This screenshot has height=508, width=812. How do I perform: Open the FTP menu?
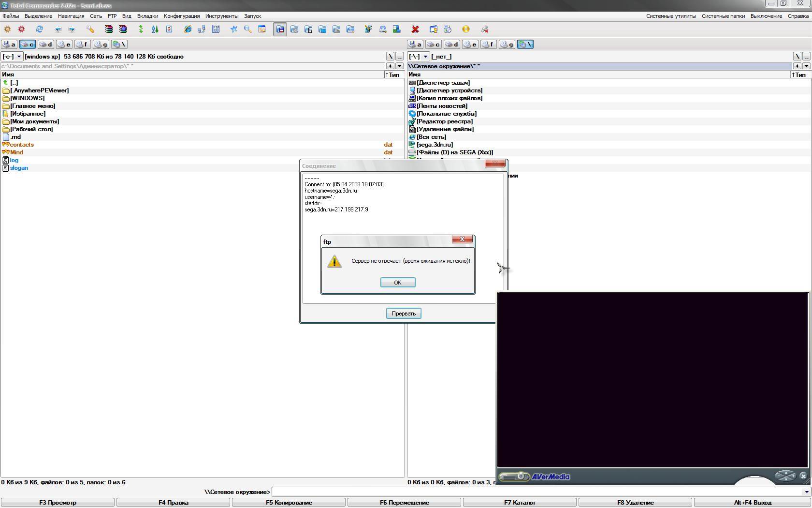(112, 16)
